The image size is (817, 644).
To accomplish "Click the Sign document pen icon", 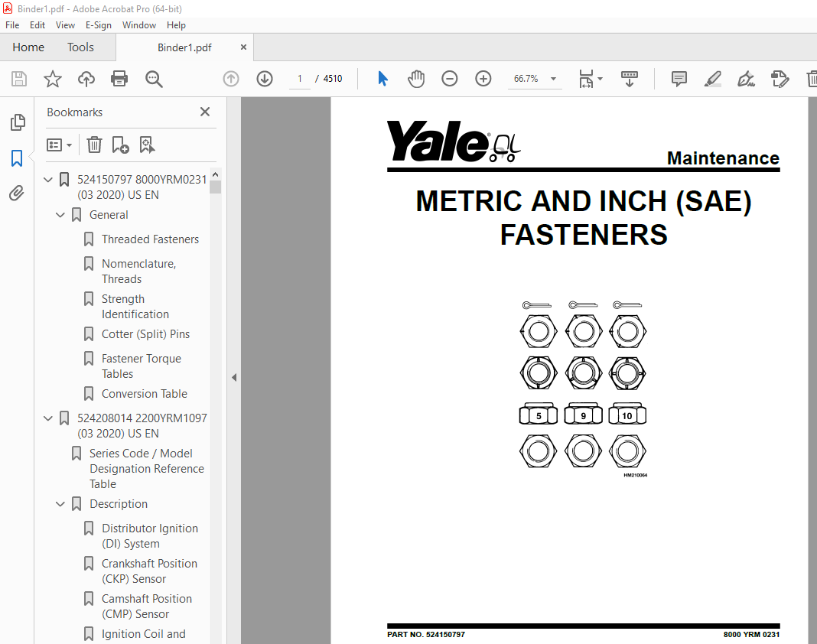I will pyautogui.click(x=746, y=79).
